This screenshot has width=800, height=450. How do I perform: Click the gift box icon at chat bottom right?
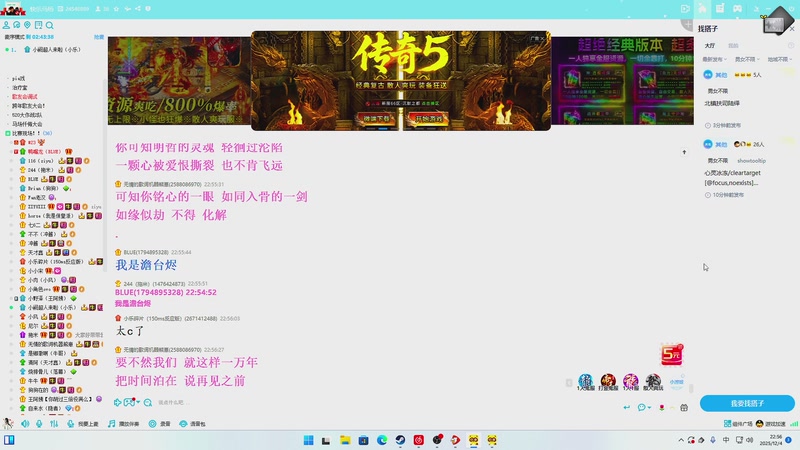pyautogui.click(x=684, y=407)
